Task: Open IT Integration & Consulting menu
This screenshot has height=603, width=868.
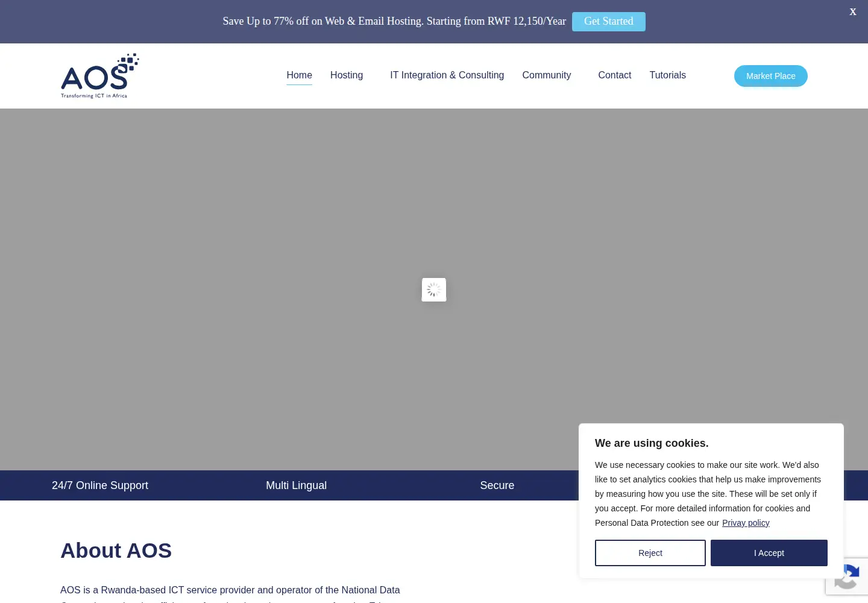Action: (447, 75)
